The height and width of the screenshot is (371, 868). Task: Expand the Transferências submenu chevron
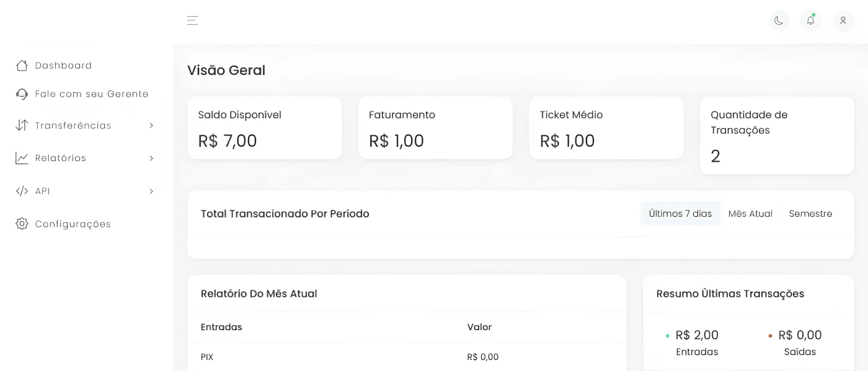point(151,125)
